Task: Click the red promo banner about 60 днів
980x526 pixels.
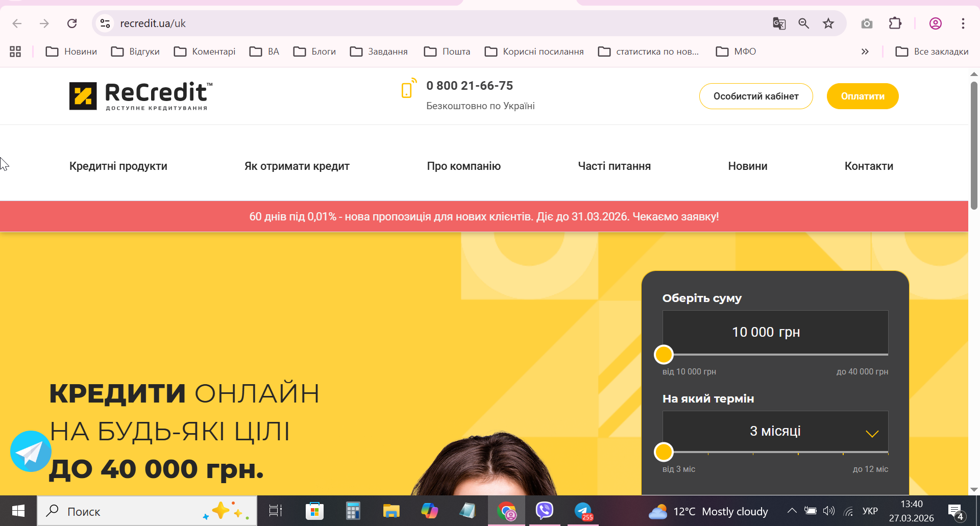Action: 484,216
